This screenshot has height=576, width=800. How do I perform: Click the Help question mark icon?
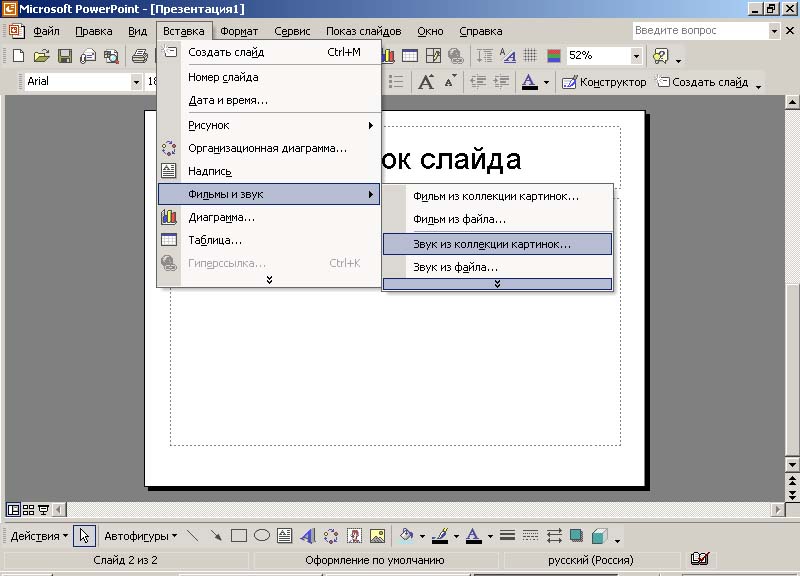(661, 56)
